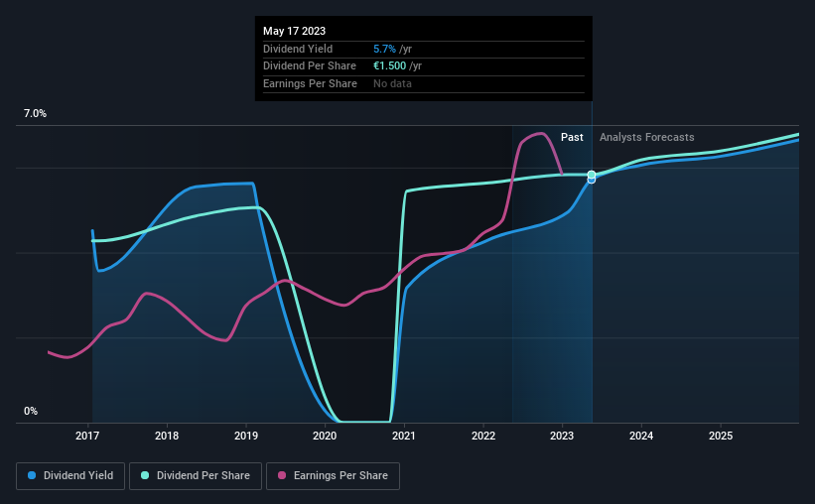Select the 2018 x-axis label
The height and width of the screenshot is (504, 815).
point(167,436)
